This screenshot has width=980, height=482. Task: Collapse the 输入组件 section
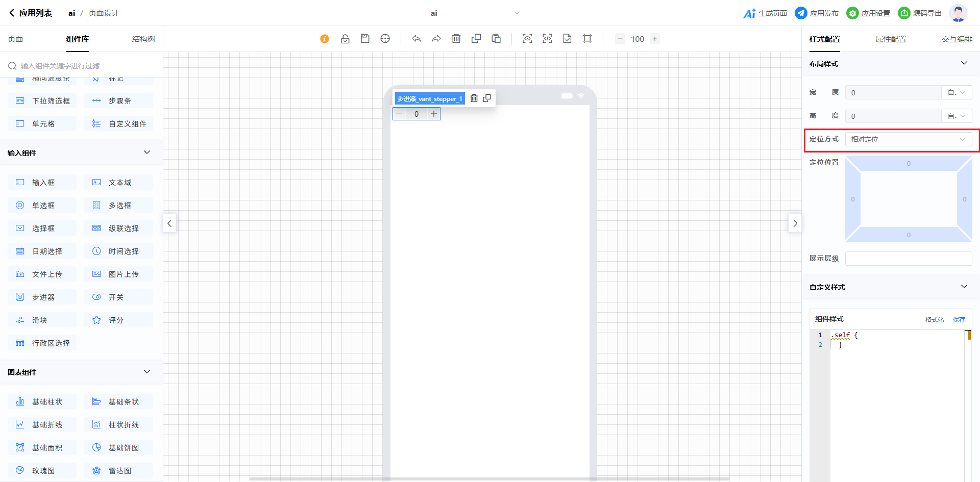(x=147, y=153)
